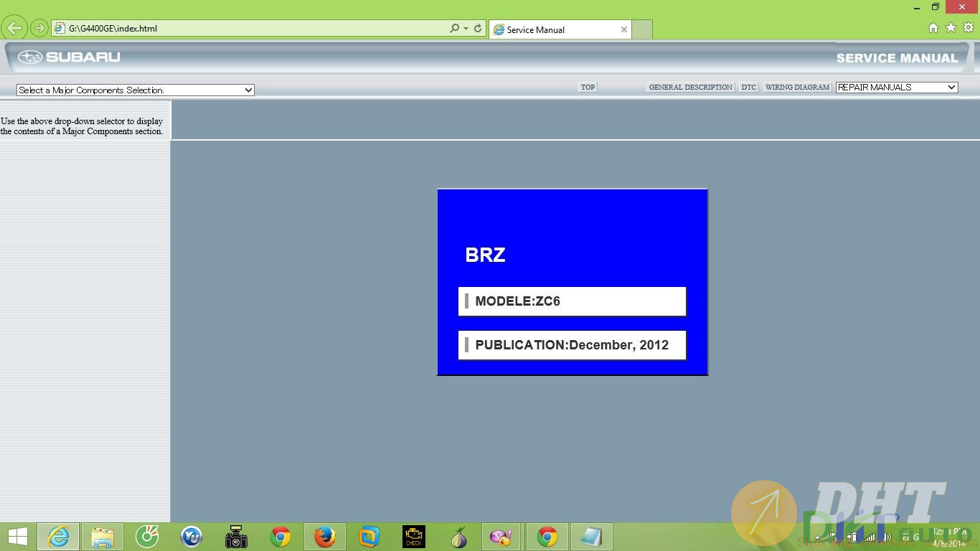Image resolution: width=980 pixels, height=551 pixels.
Task: Click the volume speaker tray icon
Action: [887, 537]
